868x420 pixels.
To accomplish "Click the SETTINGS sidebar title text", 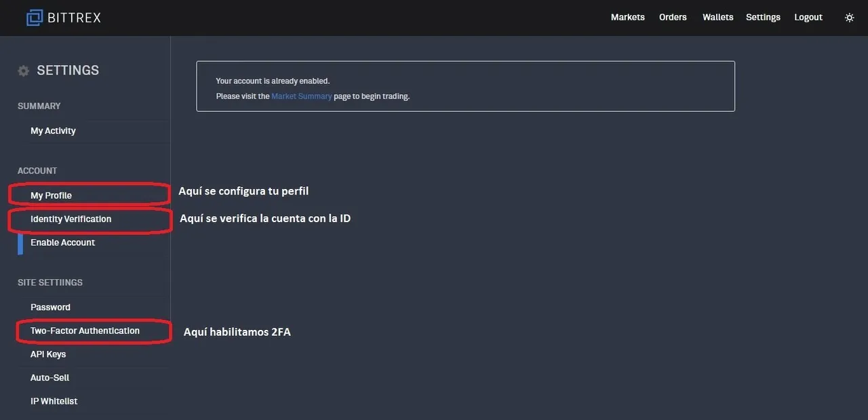I will click(x=68, y=70).
